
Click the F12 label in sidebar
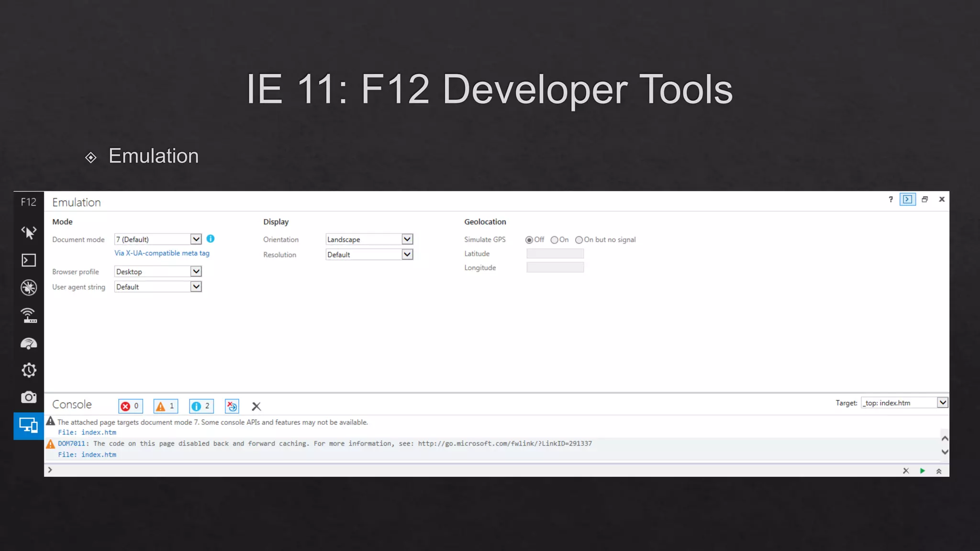click(x=29, y=202)
